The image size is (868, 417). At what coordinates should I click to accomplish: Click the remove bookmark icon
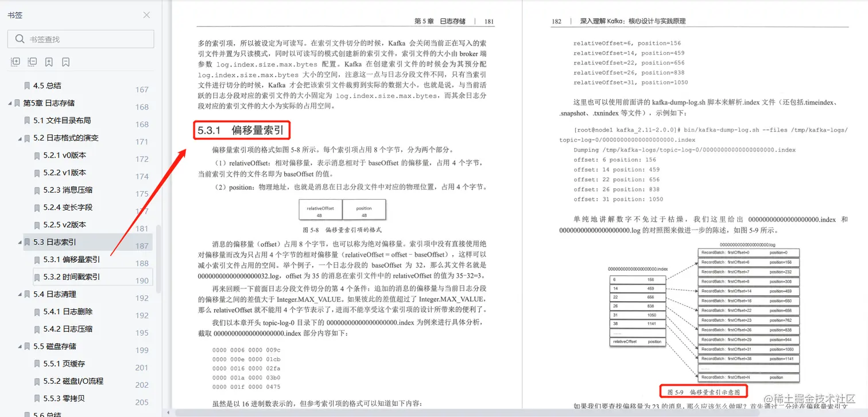[x=64, y=61]
